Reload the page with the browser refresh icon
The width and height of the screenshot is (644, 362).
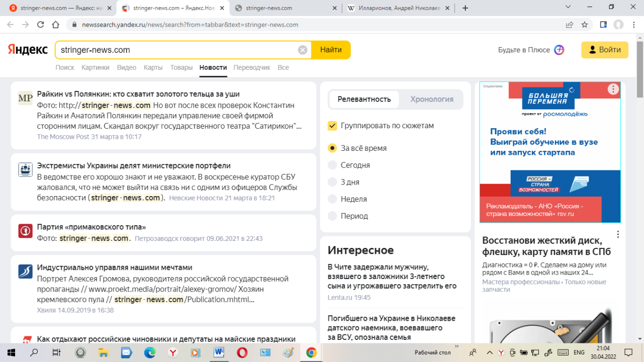[41, 24]
